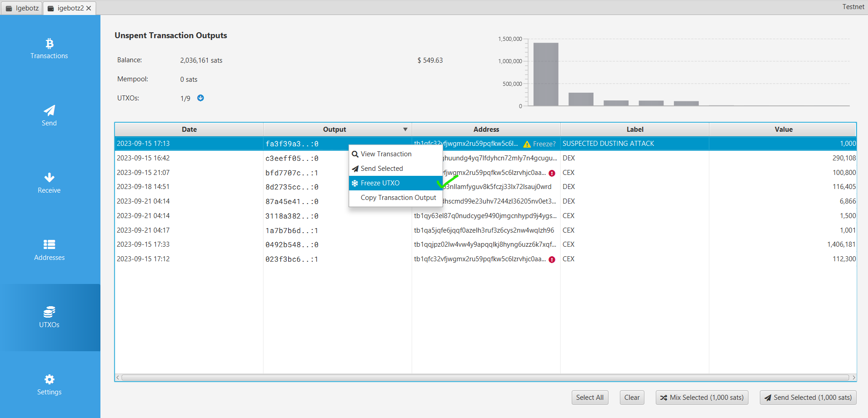
Task: Click address tb1qa5jqfe6jqqf0azelh3ruf cell
Action: click(x=486, y=230)
